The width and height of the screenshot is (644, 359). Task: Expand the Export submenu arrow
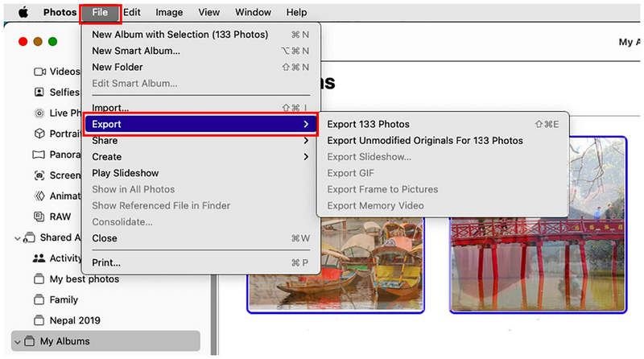coord(306,124)
